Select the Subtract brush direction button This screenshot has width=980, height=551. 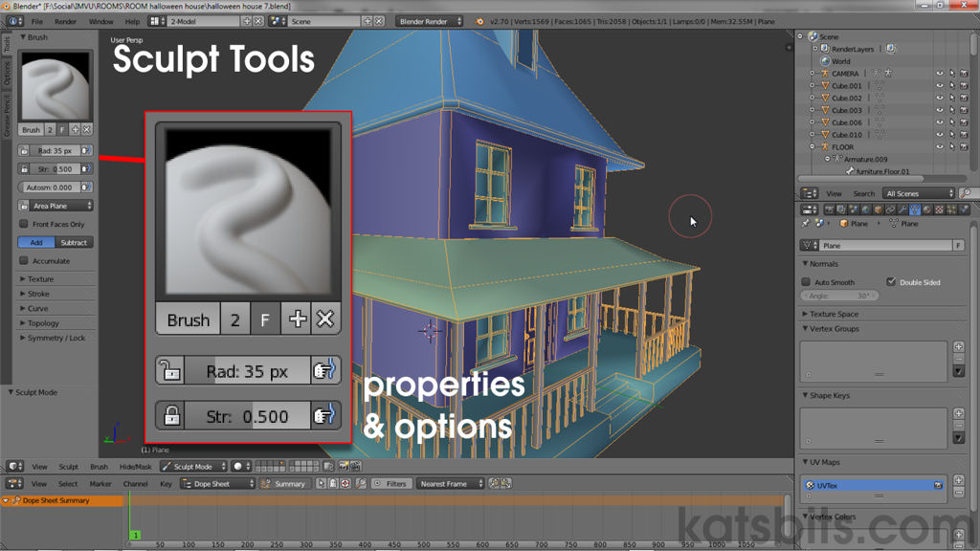coord(74,242)
